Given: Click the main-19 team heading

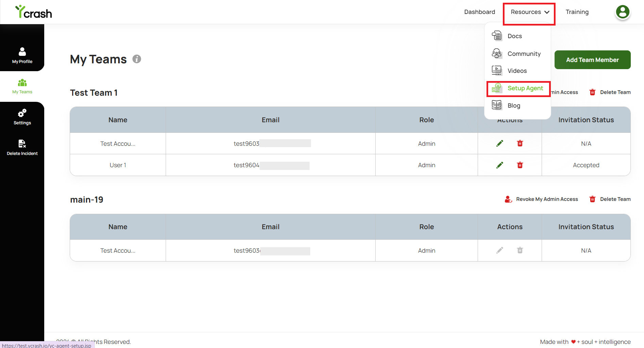Looking at the screenshot, I should point(87,200).
